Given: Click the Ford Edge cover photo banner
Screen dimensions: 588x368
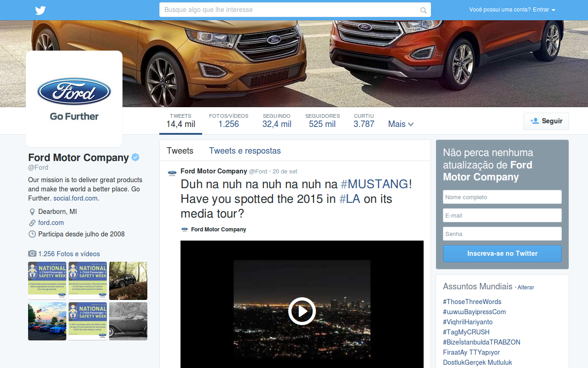Looking at the screenshot, I should pos(294,63).
